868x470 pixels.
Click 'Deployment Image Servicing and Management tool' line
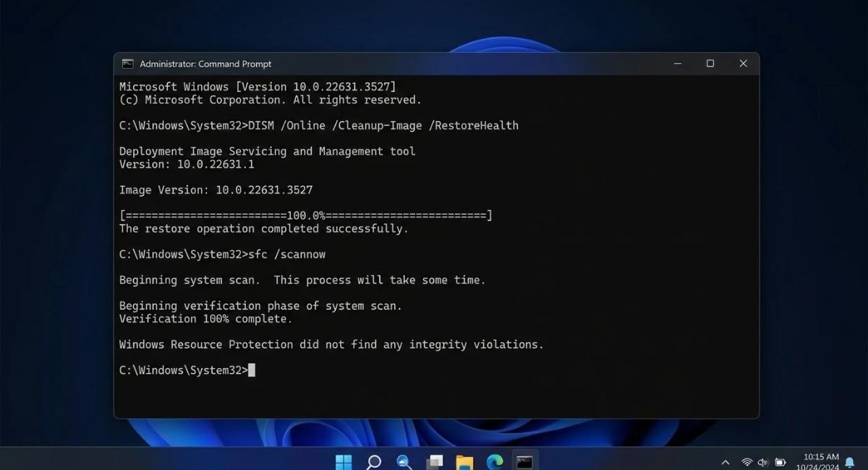coord(268,151)
